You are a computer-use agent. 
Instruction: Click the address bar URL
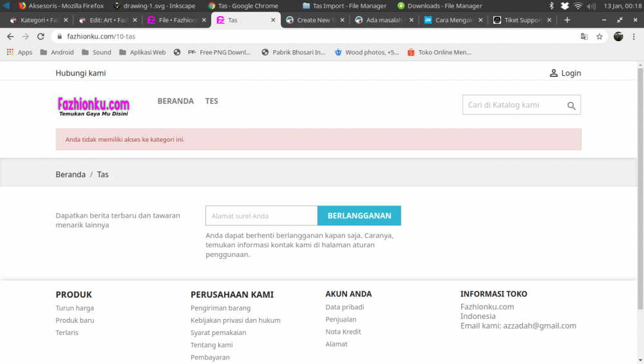[x=101, y=37]
